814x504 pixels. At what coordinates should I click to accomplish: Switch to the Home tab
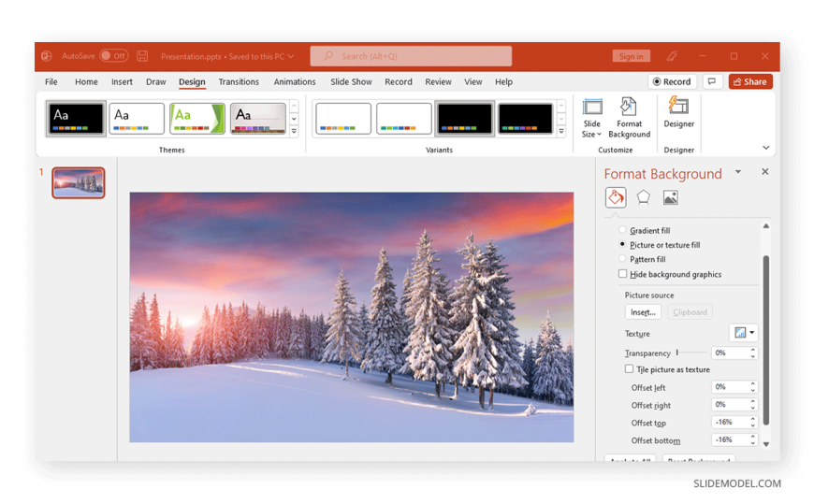(86, 82)
